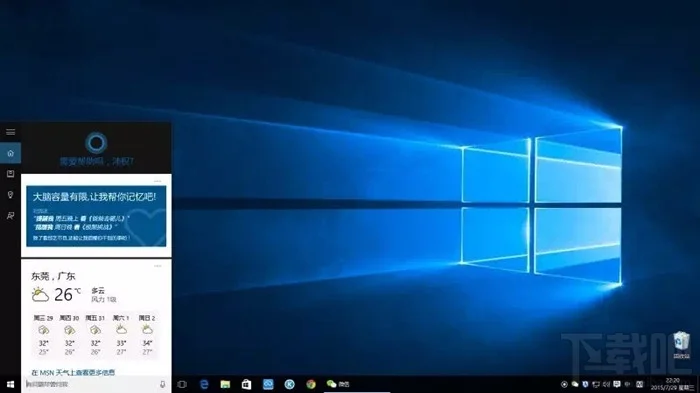
Task: Select 周五 31 forecast day
Action: (95, 335)
